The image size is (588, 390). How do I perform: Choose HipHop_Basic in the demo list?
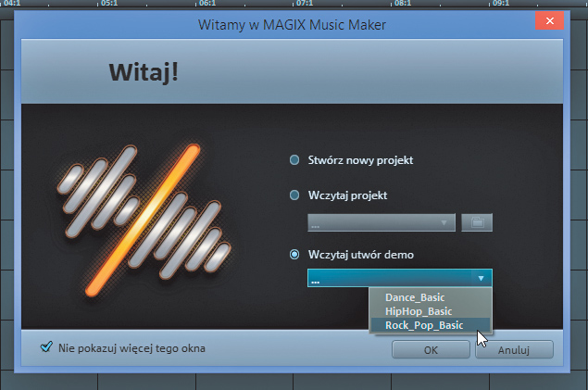point(417,311)
